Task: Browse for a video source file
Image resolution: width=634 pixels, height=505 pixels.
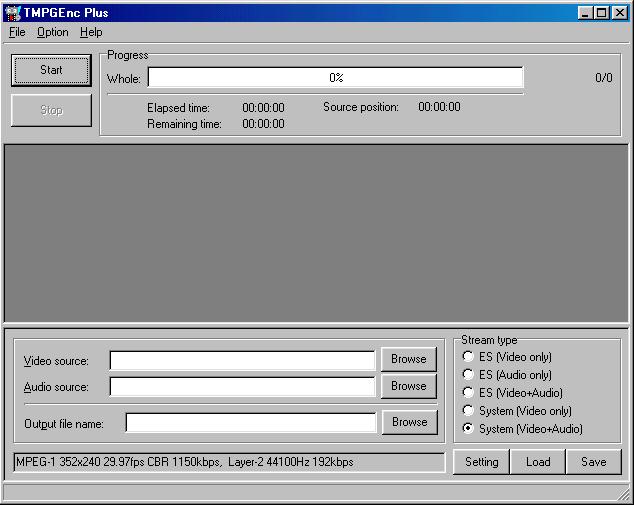Action: coord(409,359)
